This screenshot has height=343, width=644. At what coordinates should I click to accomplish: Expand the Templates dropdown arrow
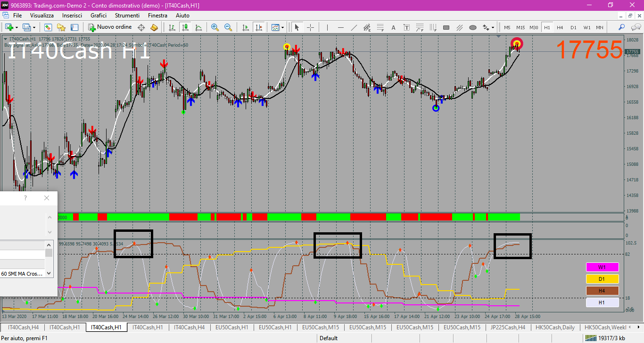(282, 27)
